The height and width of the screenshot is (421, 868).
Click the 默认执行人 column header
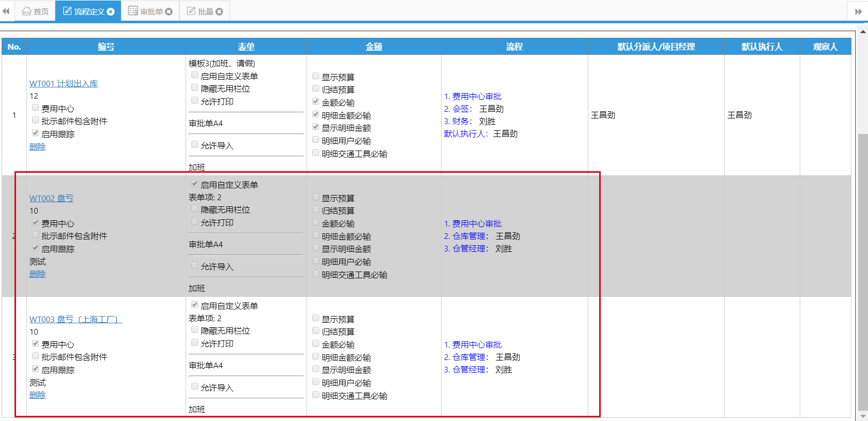762,47
